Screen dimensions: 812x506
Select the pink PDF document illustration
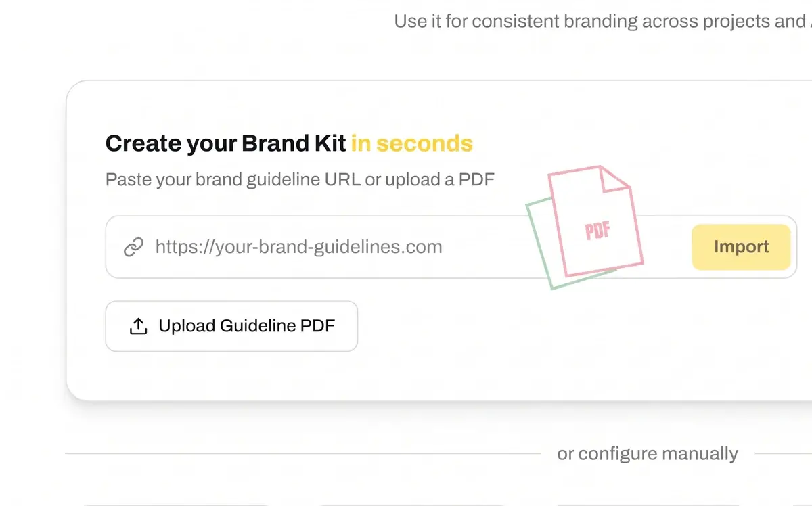595,221
